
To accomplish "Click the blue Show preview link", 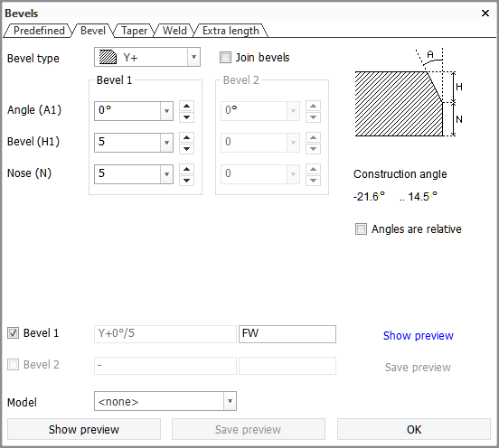I will (419, 335).
